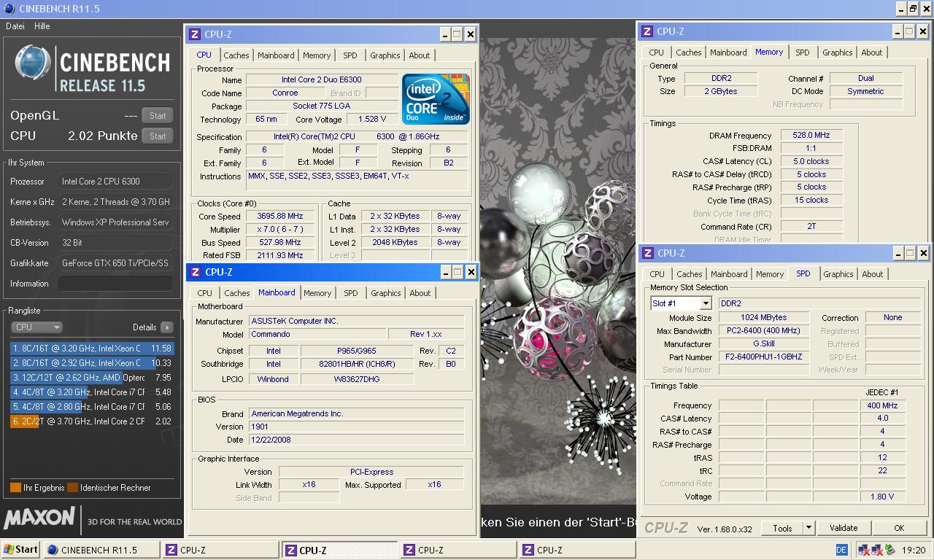Click the Voltage value 1.80 V
Screen dimensions: 934x560
882,497
